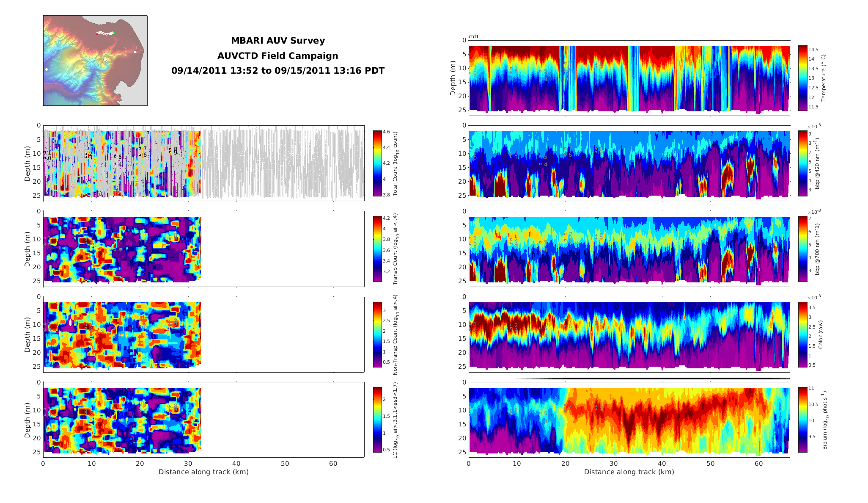Click the Depth (m) label of temperature plot
Screen dimensions: 868x503
click(453, 78)
